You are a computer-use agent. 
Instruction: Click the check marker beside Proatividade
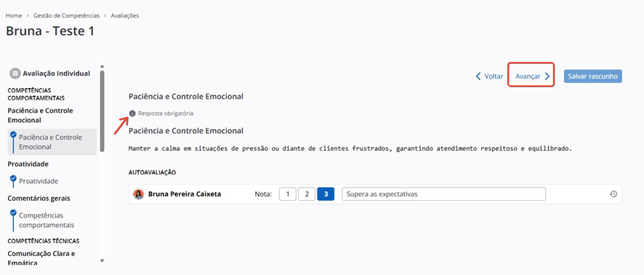coord(13,180)
